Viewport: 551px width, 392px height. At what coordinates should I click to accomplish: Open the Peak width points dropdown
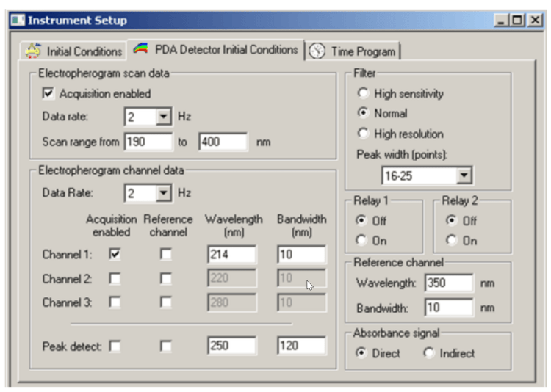click(464, 175)
